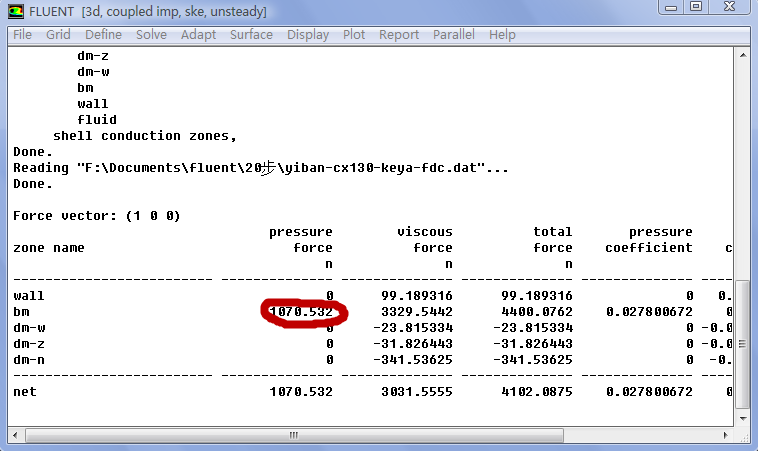This screenshot has height=451, width=758.
Task: Open the Solve menu
Action: pyautogui.click(x=151, y=35)
